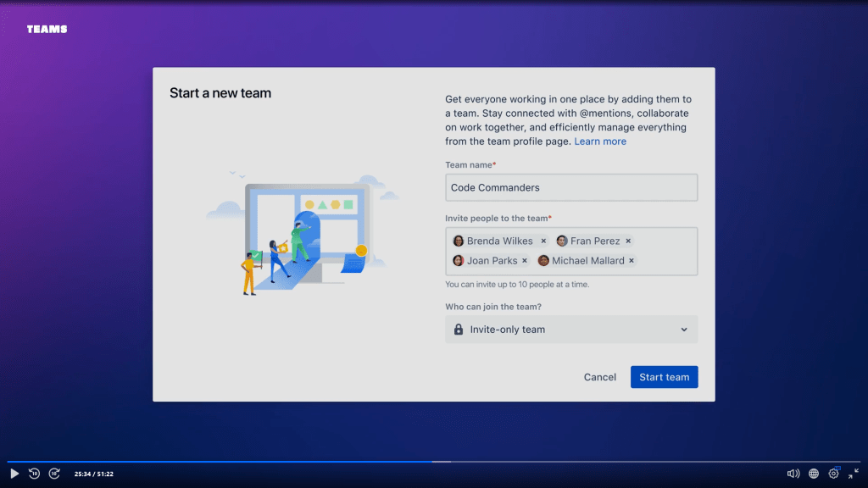Click the TEAMS logo
This screenshot has height=488, width=868.
pyautogui.click(x=47, y=30)
